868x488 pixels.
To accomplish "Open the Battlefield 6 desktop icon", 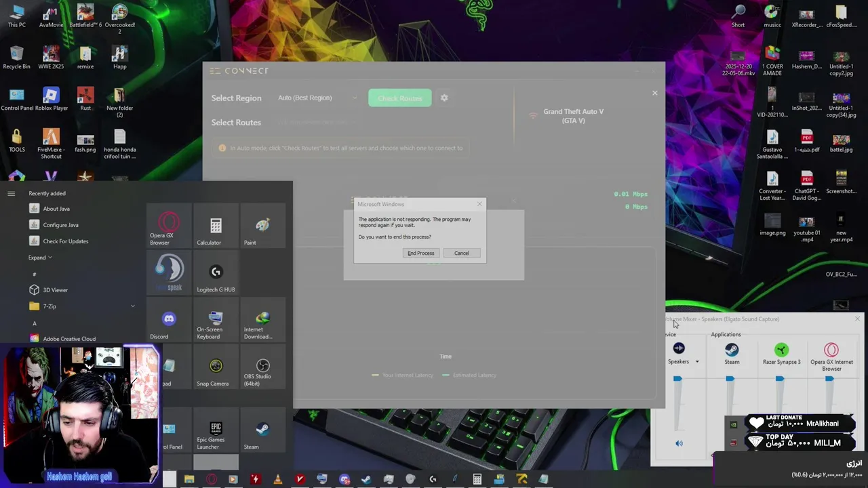I will [x=85, y=16].
